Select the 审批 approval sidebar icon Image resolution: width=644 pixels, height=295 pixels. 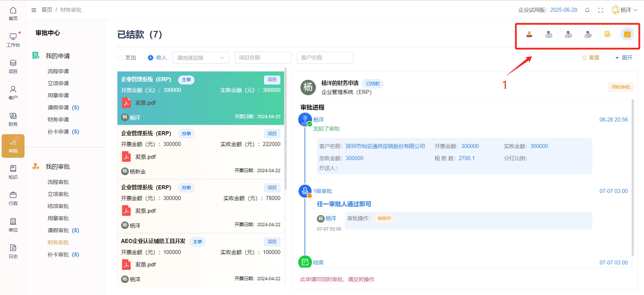pyautogui.click(x=13, y=146)
